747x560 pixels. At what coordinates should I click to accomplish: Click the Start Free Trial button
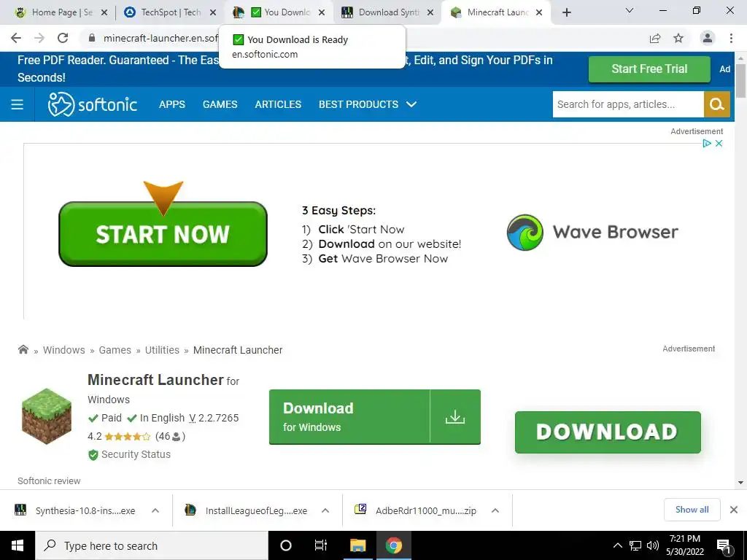[x=649, y=69]
